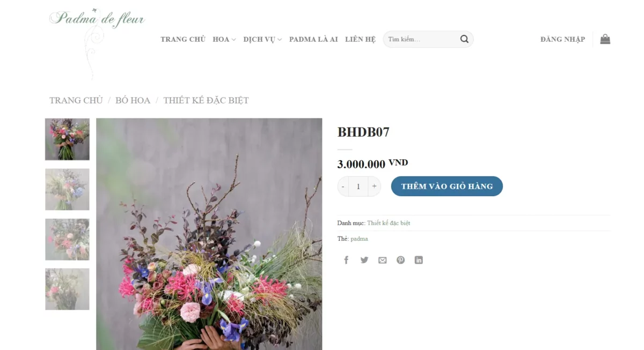Viewport: 644px width, 350px height.
Task: Expand the HOA dropdown menu
Action: (x=224, y=39)
